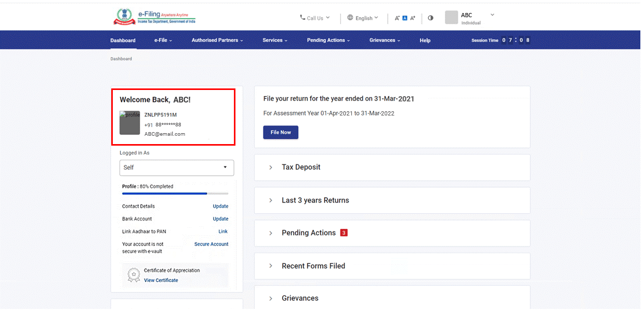Click the ABC user avatar in header
The height and width of the screenshot is (310, 644).
pos(451,18)
